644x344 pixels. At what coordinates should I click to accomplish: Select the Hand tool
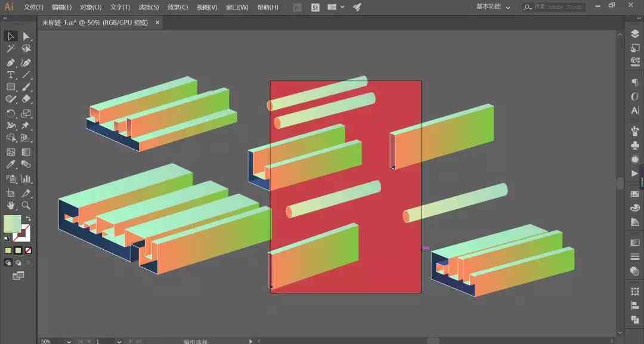(x=11, y=205)
